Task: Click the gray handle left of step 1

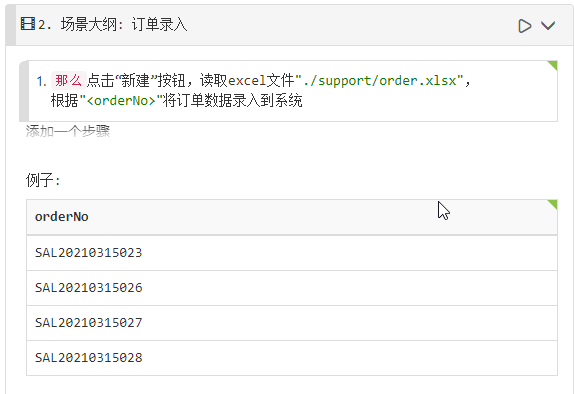Action: tap(24, 91)
